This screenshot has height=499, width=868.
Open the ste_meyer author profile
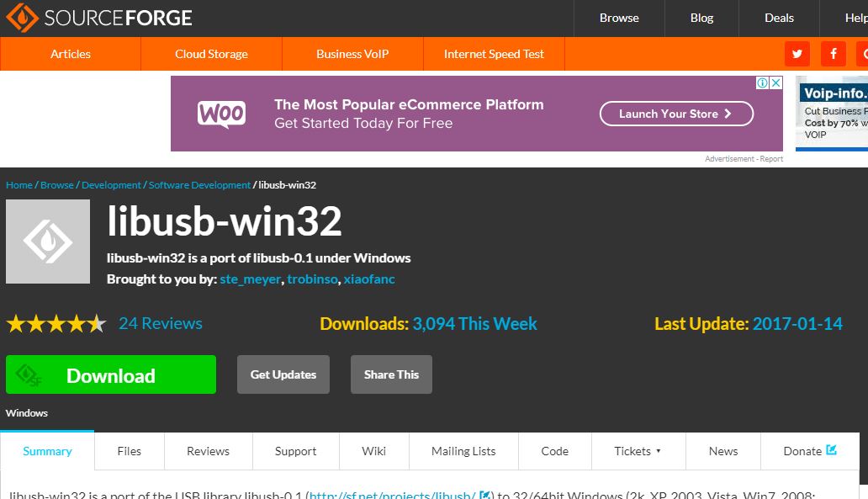point(250,279)
